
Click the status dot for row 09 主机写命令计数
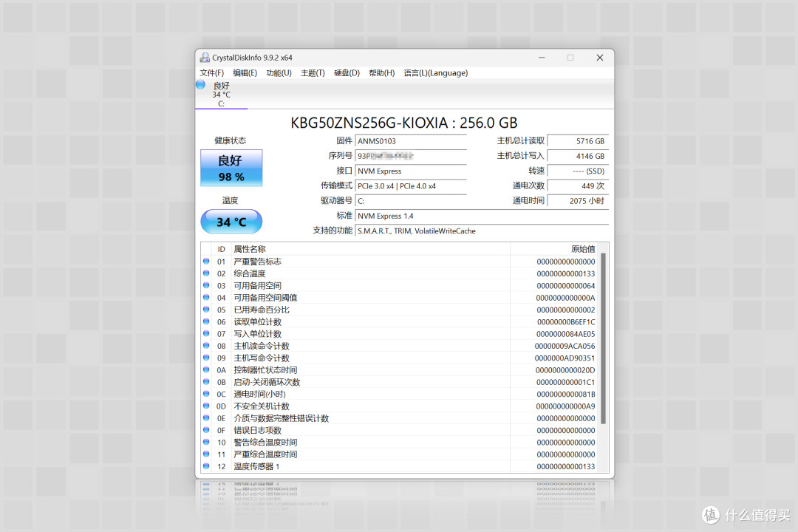(206, 358)
